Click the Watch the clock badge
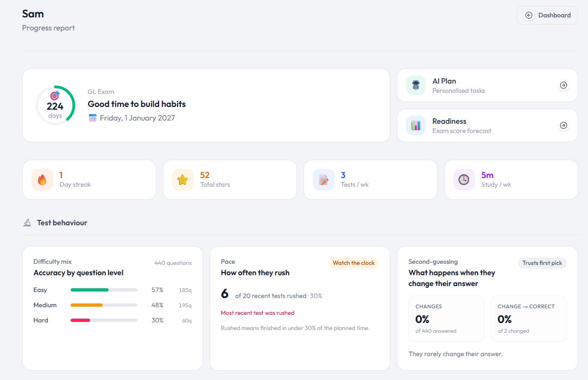Viewport: 588px width, 380px height. pyautogui.click(x=353, y=263)
